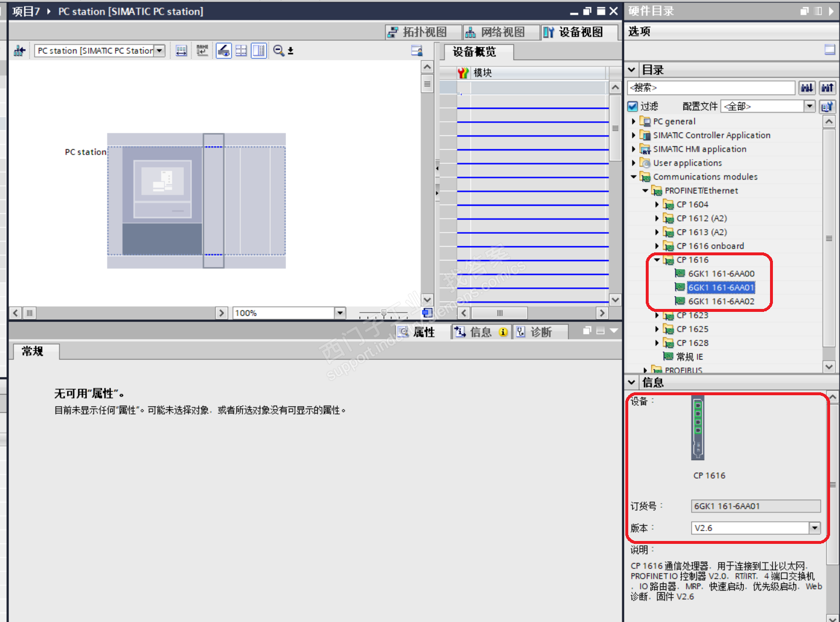Expand the CP 1613 (A2) folder
The width and height of the screenshot is (840, 622).
pos(657,232)
